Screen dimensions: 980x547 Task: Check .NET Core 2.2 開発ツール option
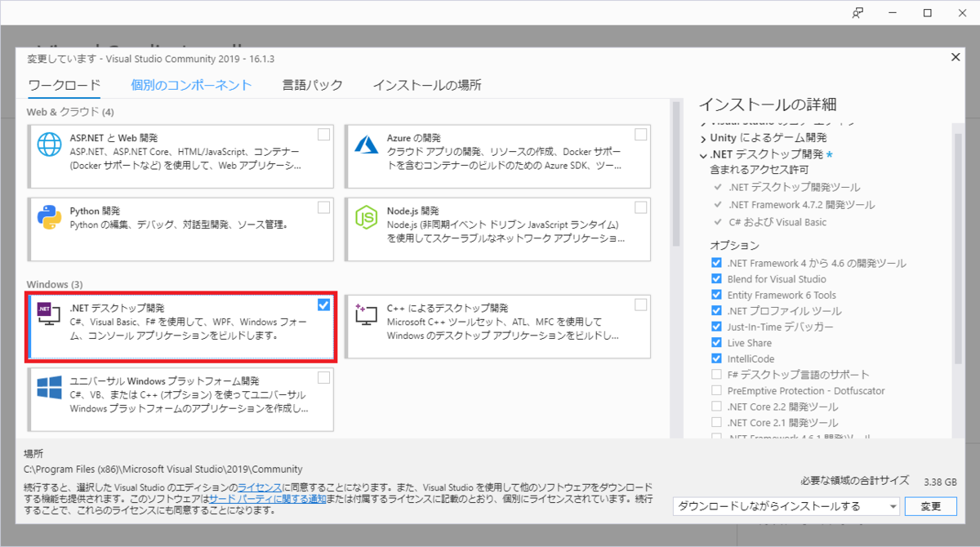pyautogui.click(x=716, y=407)
